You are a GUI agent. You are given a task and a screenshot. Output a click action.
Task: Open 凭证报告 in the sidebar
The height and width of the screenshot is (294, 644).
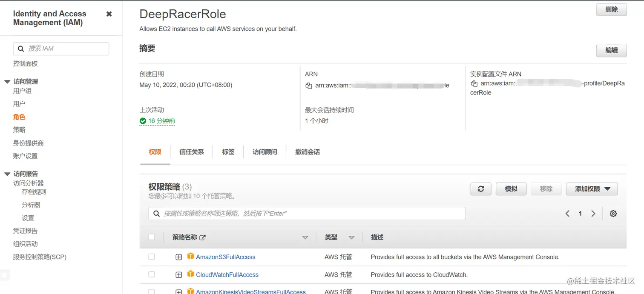pos(26,231)
